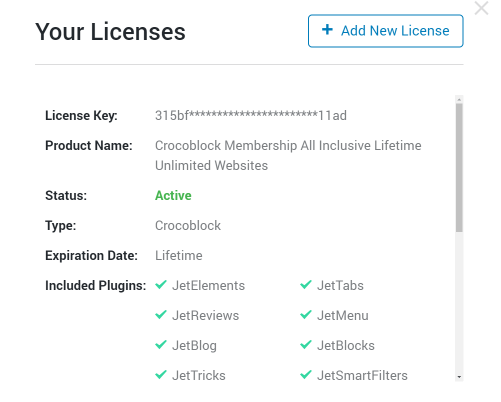
Task: Close the Your Licenses dialog
Action: (x=481, y=8)
